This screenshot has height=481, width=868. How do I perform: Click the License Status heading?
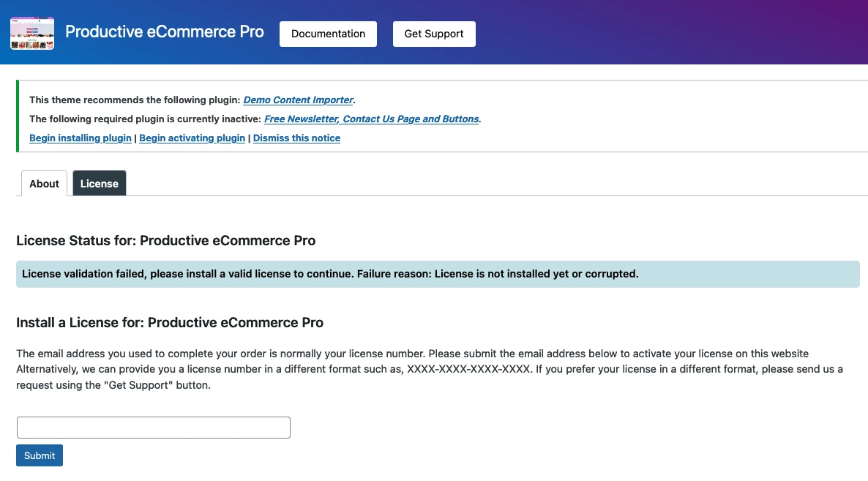tap(165, 241)
